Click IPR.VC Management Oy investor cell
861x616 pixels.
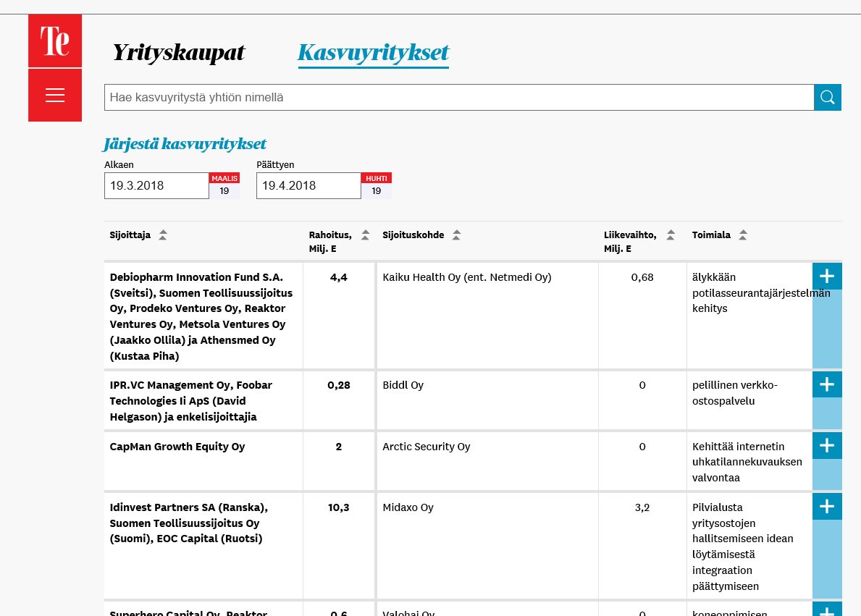(x=203, y=400)
